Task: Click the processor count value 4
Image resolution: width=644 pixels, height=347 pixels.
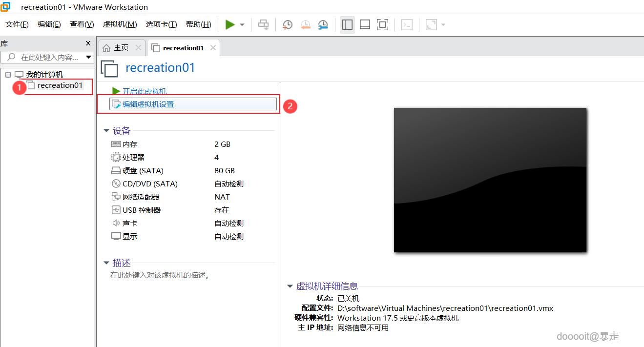Action: [x=217, y=157]
